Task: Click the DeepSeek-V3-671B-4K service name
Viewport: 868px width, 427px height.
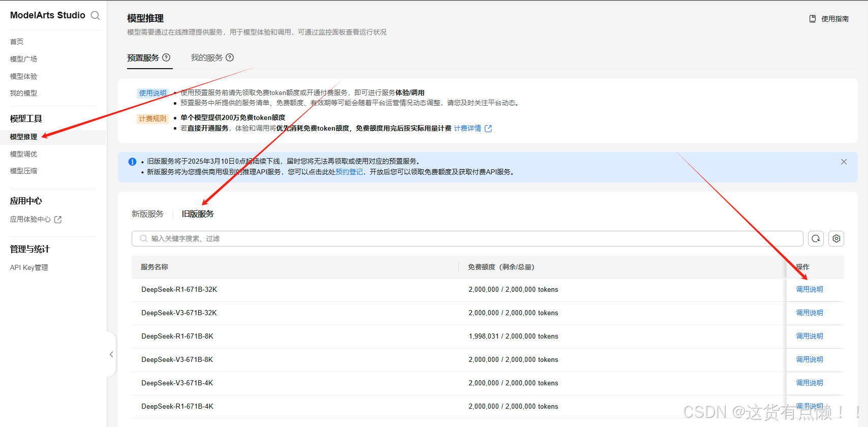Action: click(x=177, y=383)
